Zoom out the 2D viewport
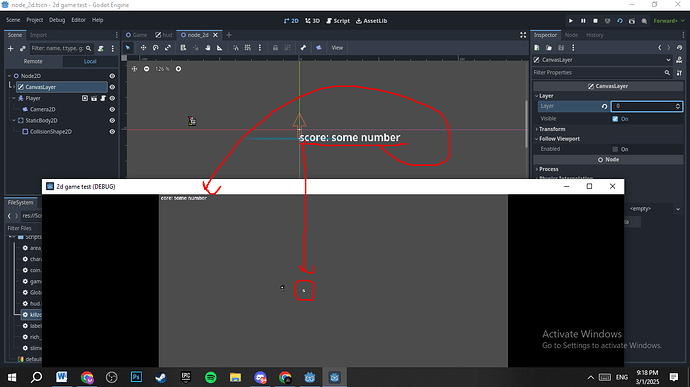 (x=147, y=69)
